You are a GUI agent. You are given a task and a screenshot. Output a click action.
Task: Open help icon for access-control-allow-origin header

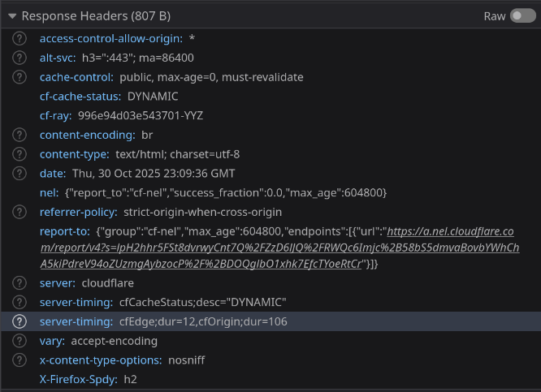(19, 38)
